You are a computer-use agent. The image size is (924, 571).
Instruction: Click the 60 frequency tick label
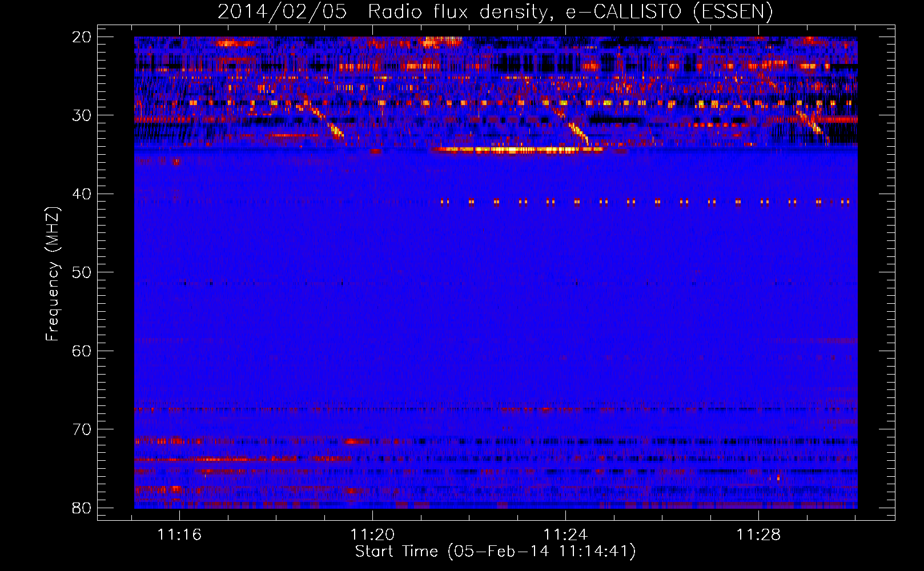pyautogui.click(x=82, y=351)
